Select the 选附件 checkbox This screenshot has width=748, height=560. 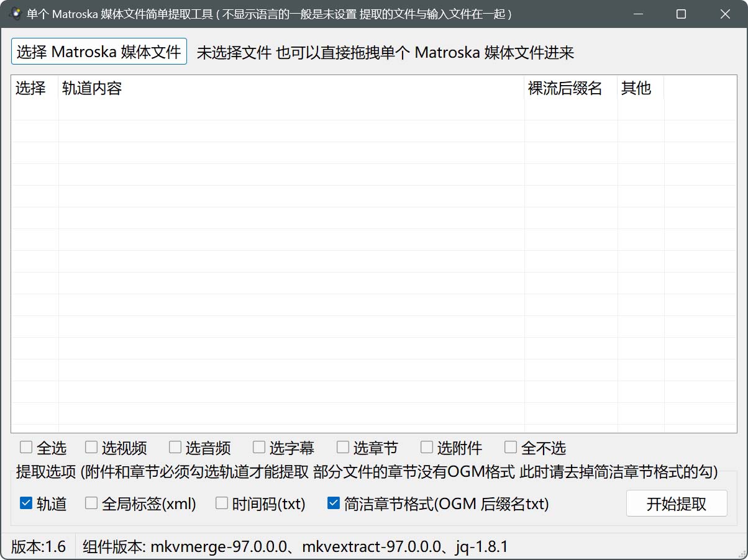coord(427,447)
